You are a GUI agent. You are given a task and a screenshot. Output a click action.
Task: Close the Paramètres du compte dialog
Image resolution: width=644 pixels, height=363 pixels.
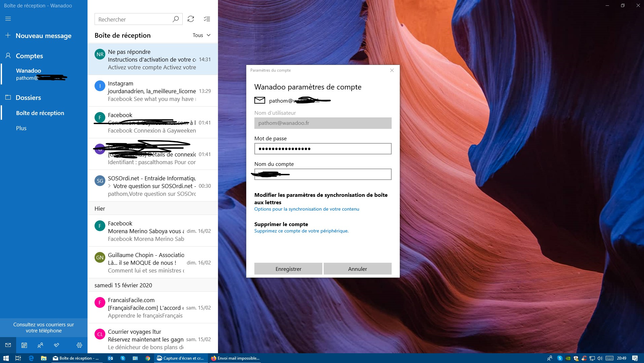point(392,70)
